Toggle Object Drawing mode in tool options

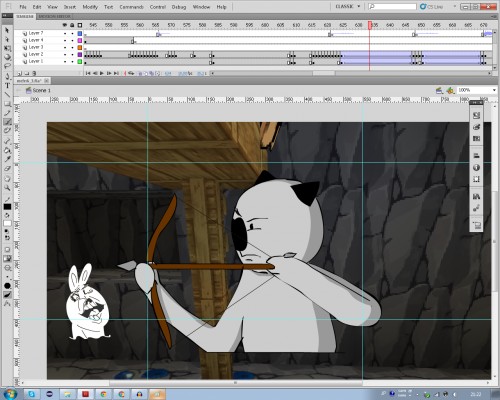pyautogui.click(x=7, y=250)
